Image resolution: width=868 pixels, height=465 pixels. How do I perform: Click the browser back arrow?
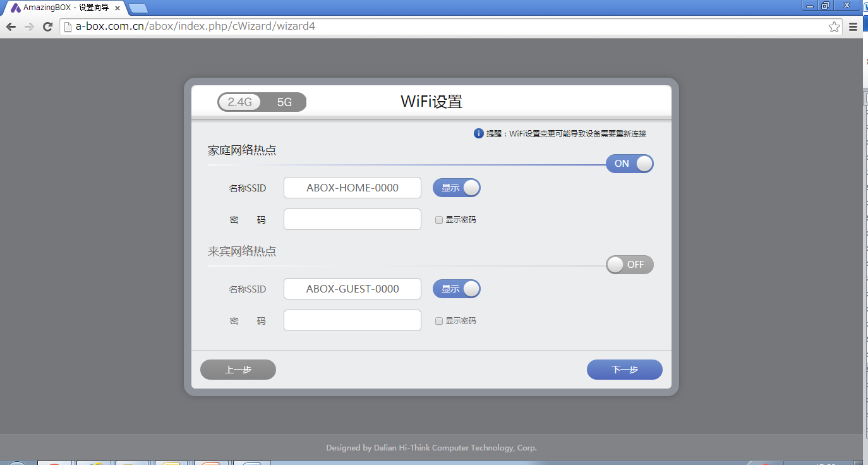tap(11, 27)
